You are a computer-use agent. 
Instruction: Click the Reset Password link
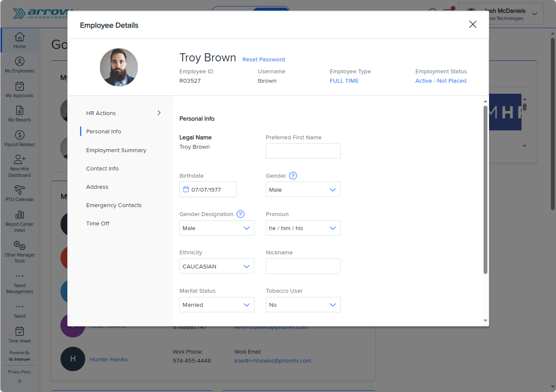263,59
